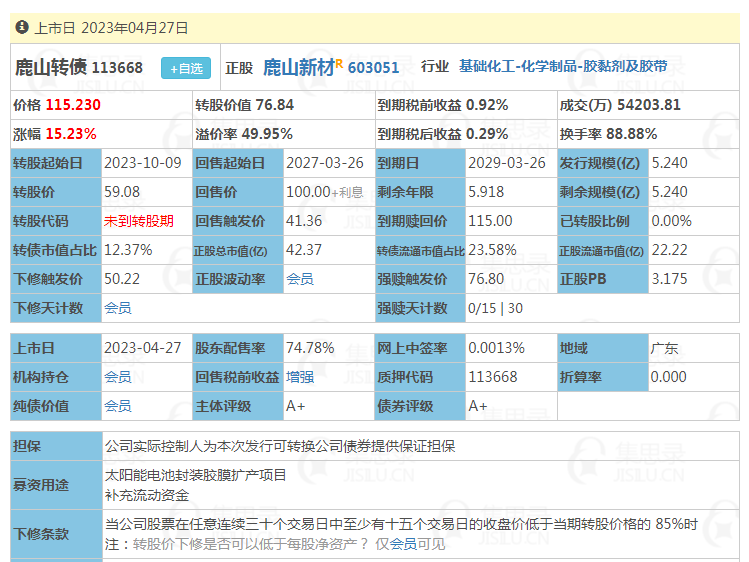Select 到期日 value 2029-03-26

[507, 163]
